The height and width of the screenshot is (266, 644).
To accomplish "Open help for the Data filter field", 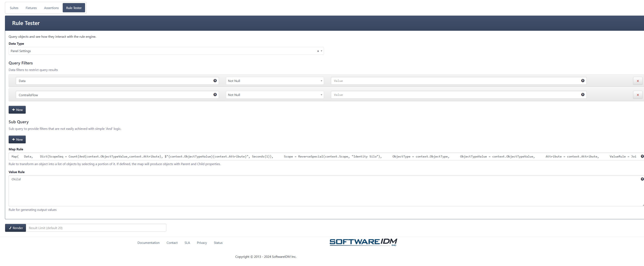I will pos(215,81).
